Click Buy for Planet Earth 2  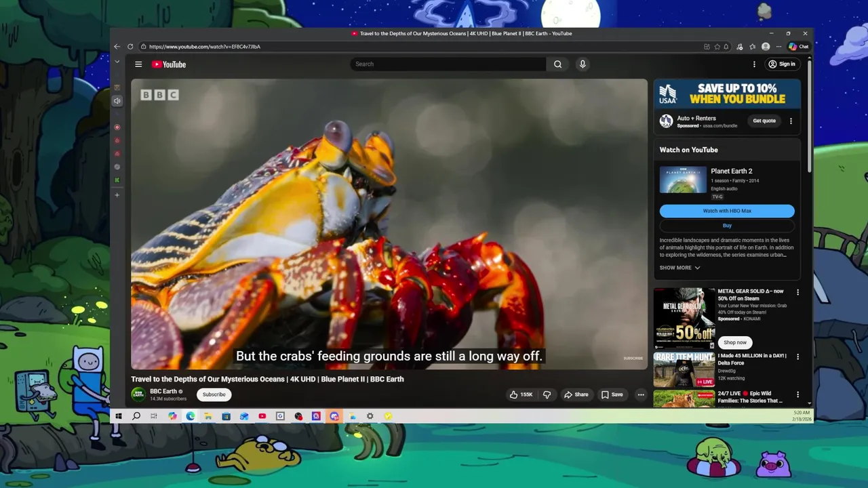tap(727, 226)
